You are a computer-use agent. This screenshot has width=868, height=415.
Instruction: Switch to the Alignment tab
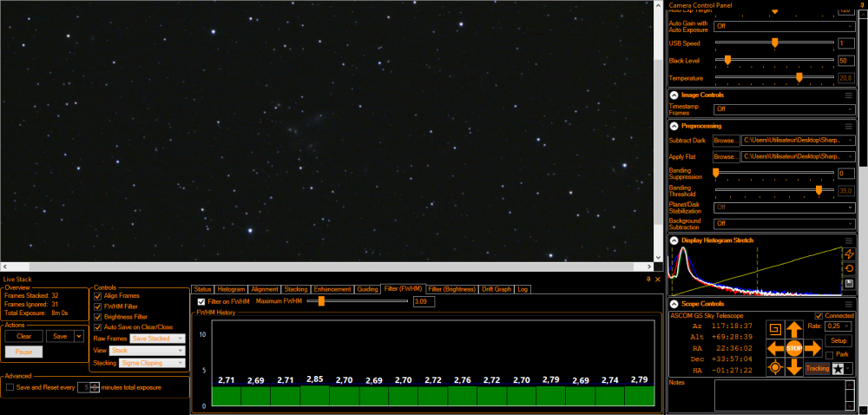(x=265, y=289)
